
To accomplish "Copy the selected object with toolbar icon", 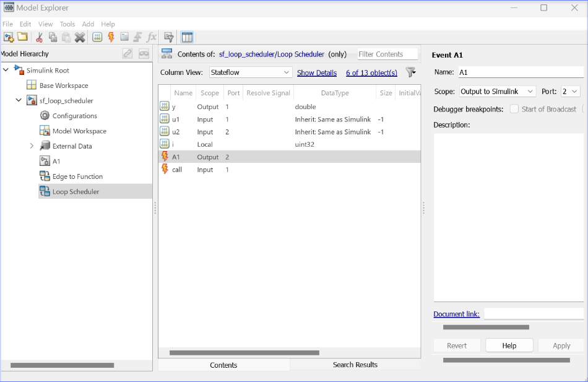I will [x=53, y=37].
